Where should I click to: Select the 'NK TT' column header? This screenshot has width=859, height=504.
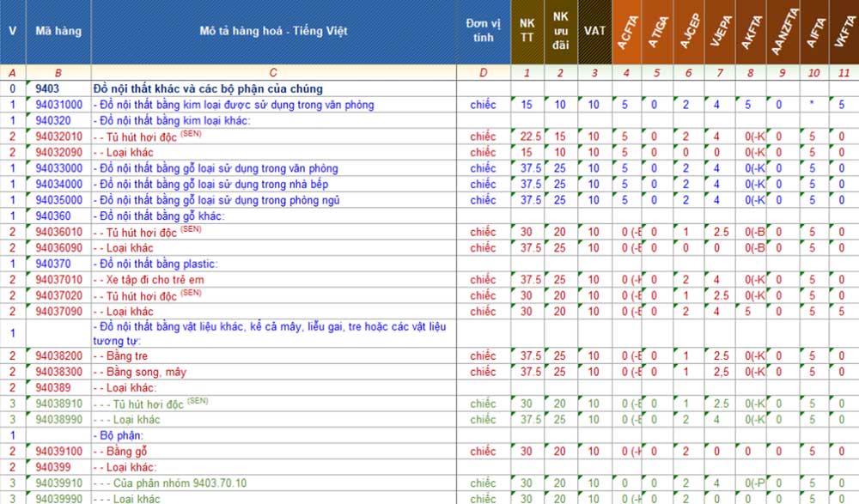pyautogui.click(x=527, y=32)
